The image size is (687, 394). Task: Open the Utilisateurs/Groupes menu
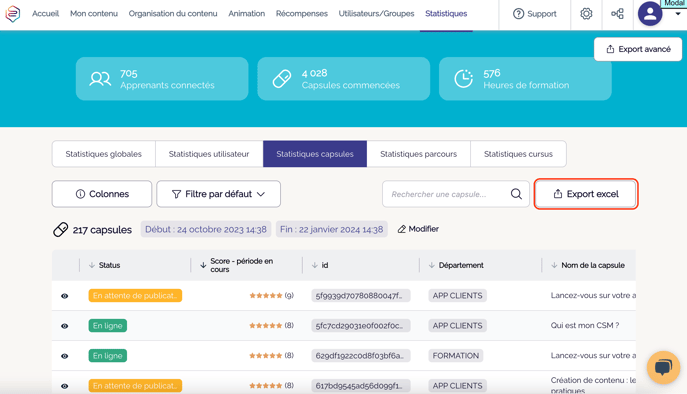376,14
